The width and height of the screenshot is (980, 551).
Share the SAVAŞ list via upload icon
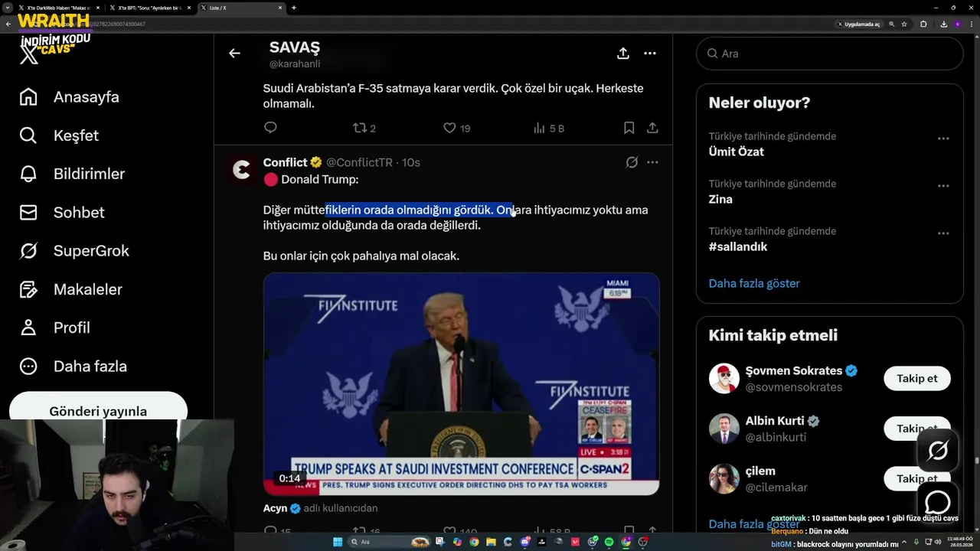623,53
